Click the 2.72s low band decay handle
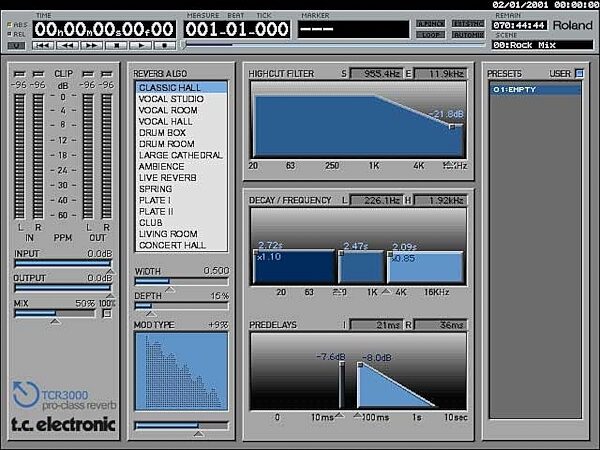 (x=256, y=252)
